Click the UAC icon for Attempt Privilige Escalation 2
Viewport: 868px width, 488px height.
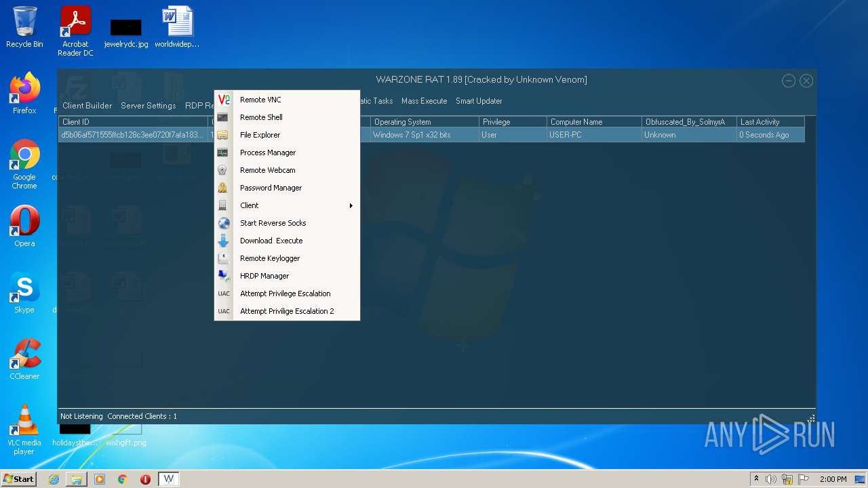[224, 311]
